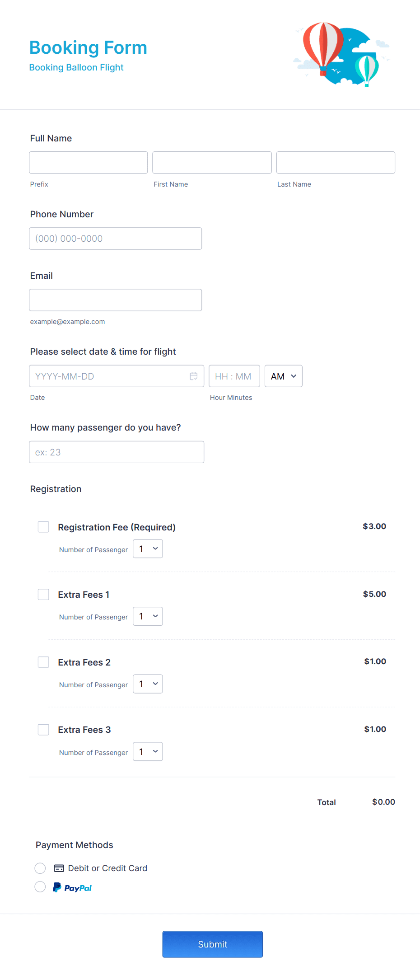Open passenger dropdown for Extra Fees 3
This screenshot has width=420, height=980.
pyautogui.click(x=148, y=751)
